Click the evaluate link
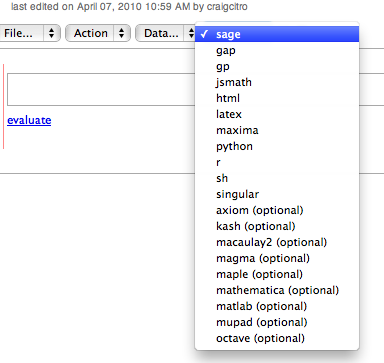 [x=29, y=120]
